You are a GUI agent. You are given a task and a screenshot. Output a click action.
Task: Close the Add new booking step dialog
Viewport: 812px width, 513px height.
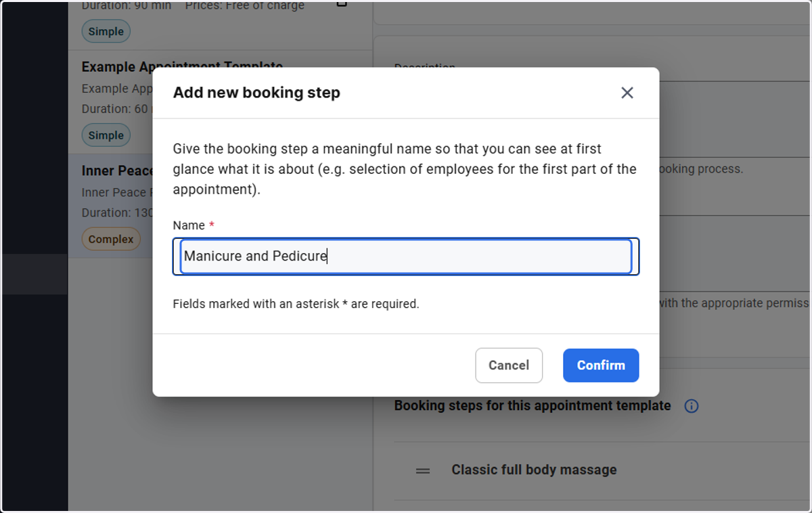point(627,93)
